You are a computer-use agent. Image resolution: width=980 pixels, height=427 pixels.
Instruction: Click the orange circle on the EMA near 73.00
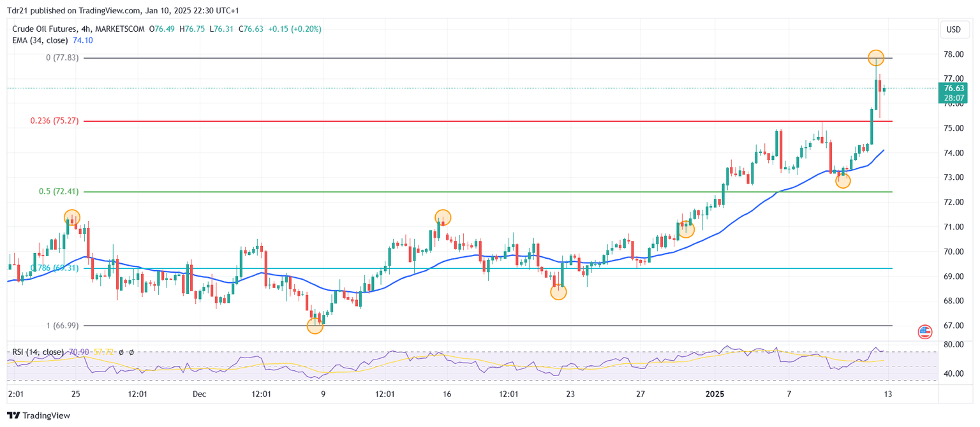843,180
